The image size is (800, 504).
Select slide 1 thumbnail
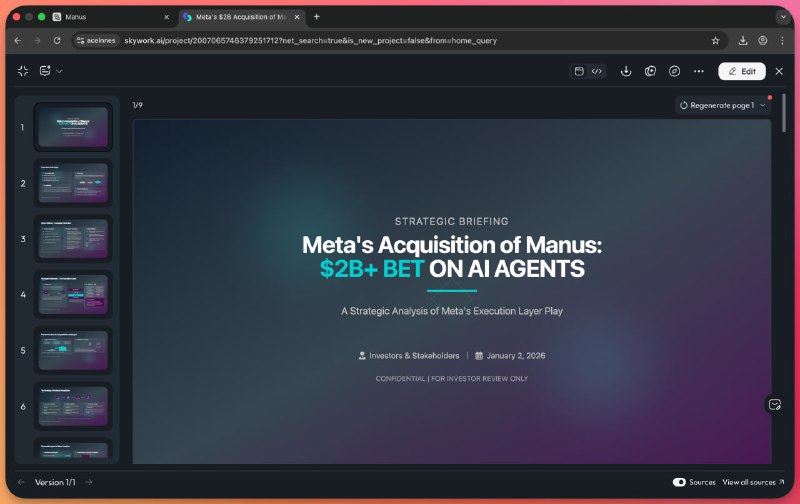[x=73, y=127]
